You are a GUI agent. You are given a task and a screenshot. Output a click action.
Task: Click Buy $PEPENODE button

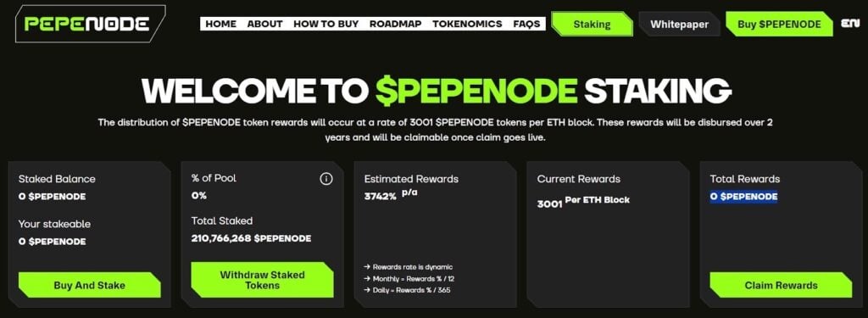[779, 25]
